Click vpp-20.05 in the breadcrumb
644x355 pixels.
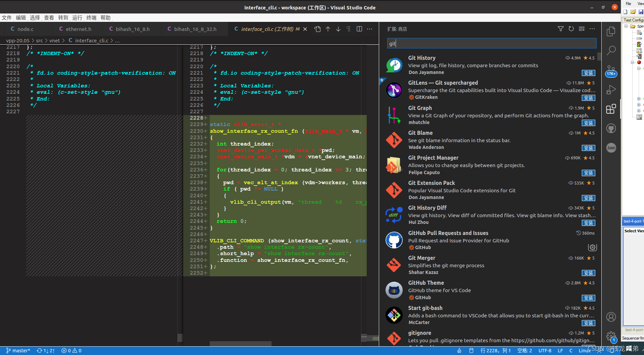[x=18, y=41]
